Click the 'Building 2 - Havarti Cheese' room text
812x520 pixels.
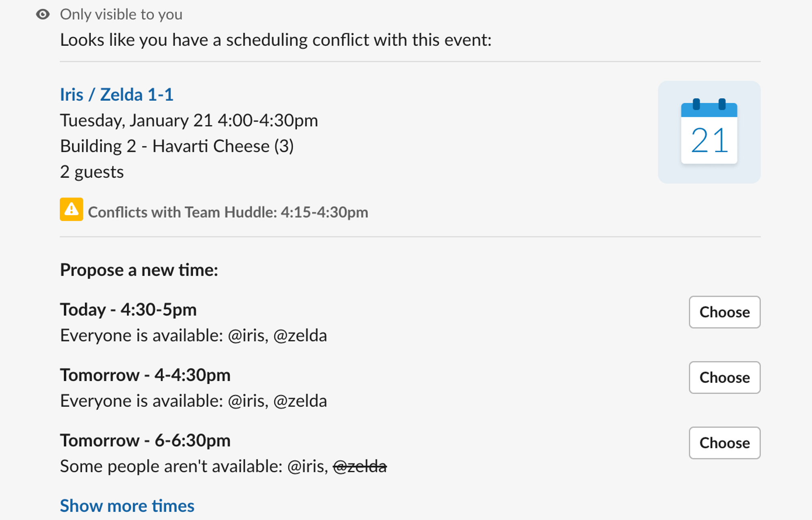pyautogui.click(x=177, y=146)
